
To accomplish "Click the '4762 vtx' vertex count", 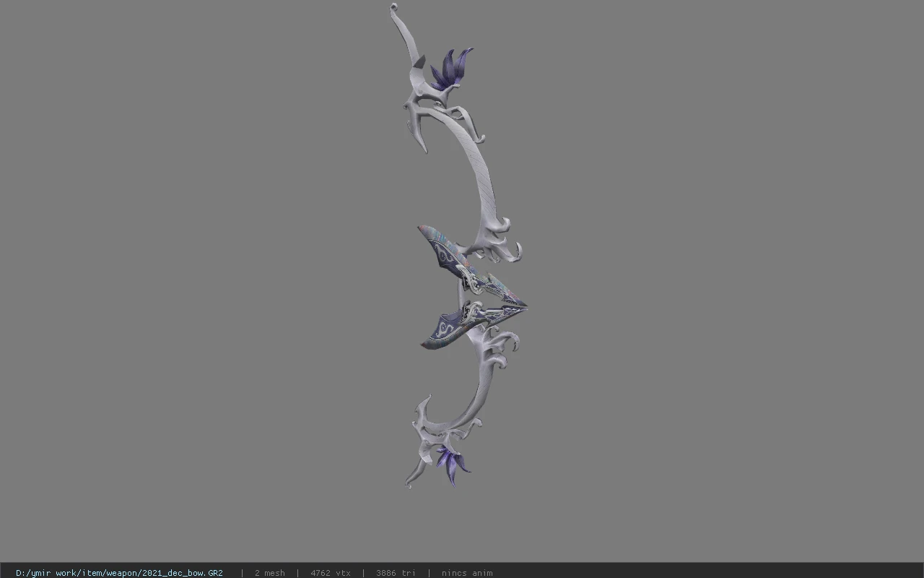I will point(331,573).
